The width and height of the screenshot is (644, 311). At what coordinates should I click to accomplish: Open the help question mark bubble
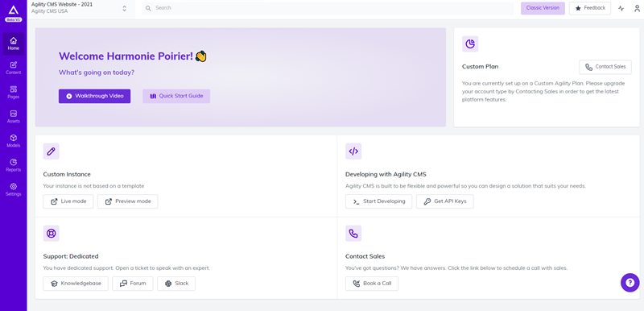click(x=630, y=283)
